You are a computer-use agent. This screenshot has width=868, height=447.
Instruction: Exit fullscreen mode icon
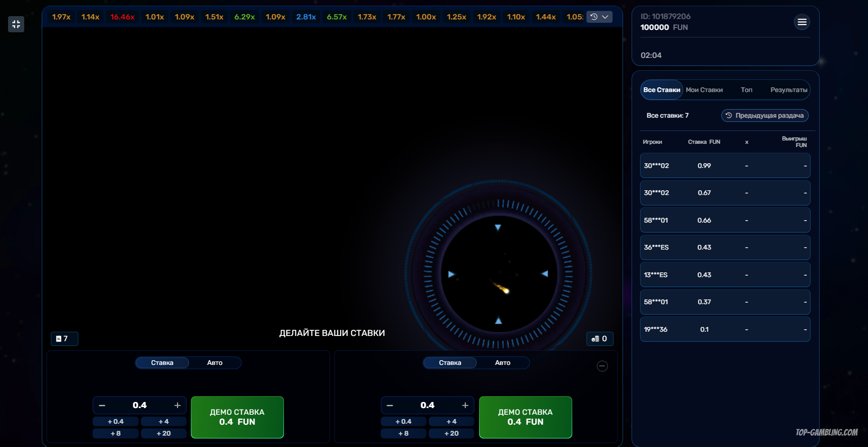pos(16,24)
